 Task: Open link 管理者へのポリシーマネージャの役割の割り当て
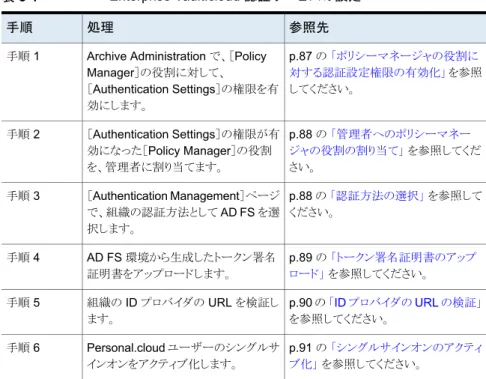pos(380,142)
